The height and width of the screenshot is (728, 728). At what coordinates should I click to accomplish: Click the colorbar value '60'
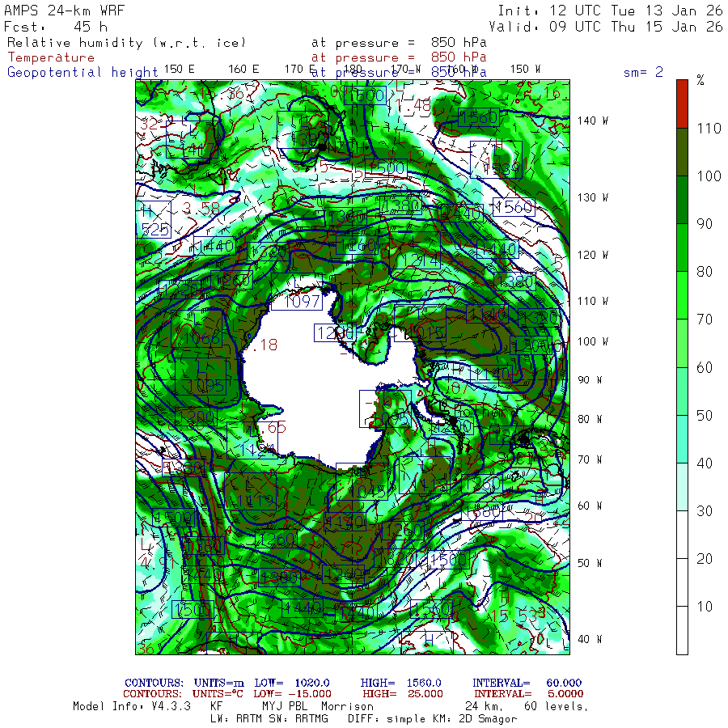point(705,368)
